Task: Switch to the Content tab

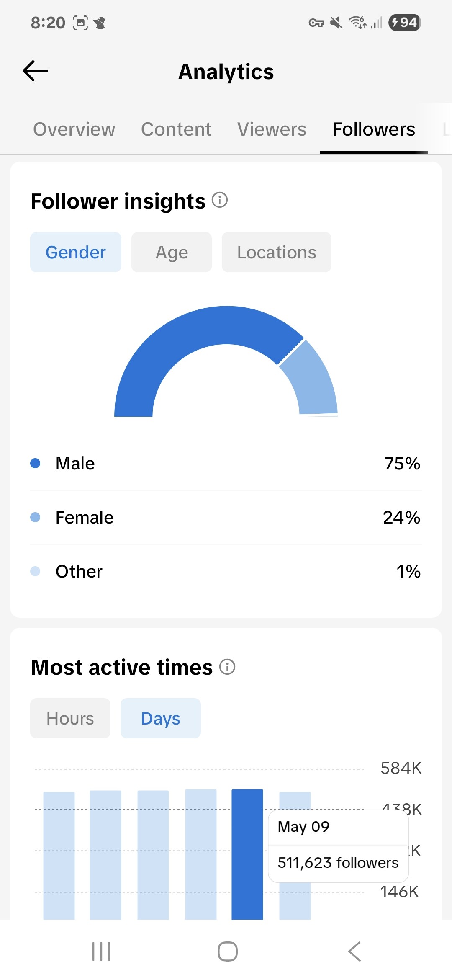Action: tap(176, 129)
